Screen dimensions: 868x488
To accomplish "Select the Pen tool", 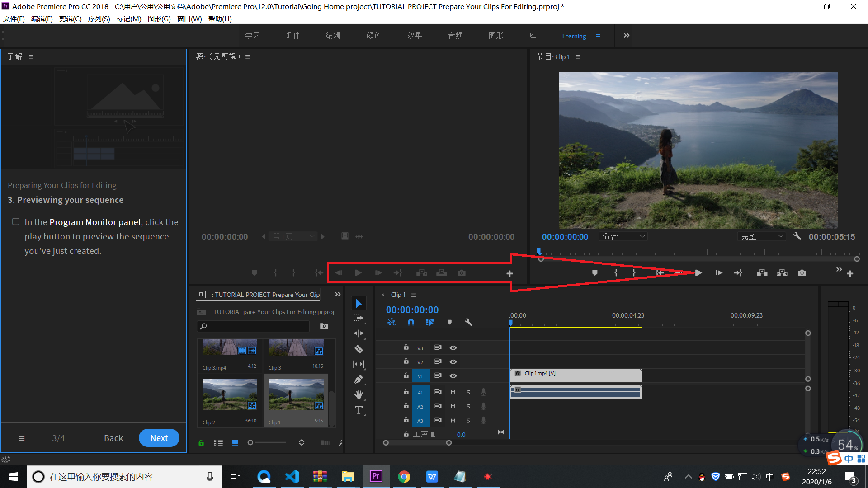I will (x=359, y=380).
